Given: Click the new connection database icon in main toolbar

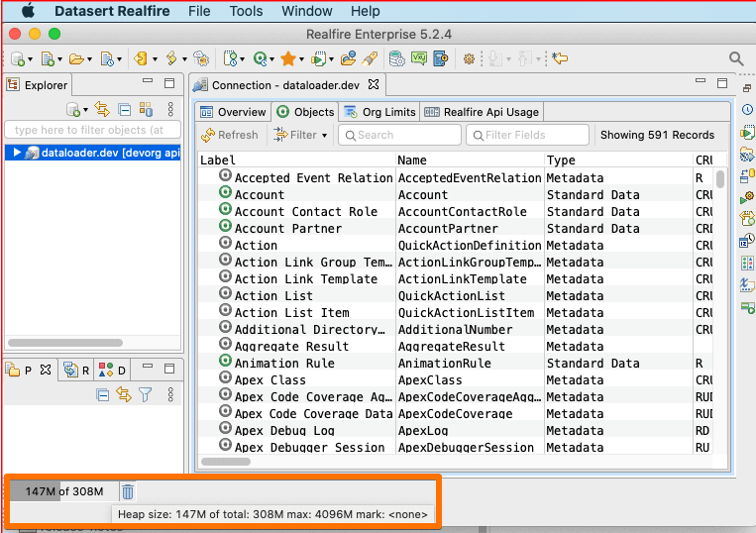Looking at the screenshot, I should pyautogui.click(x=18, y=58).
